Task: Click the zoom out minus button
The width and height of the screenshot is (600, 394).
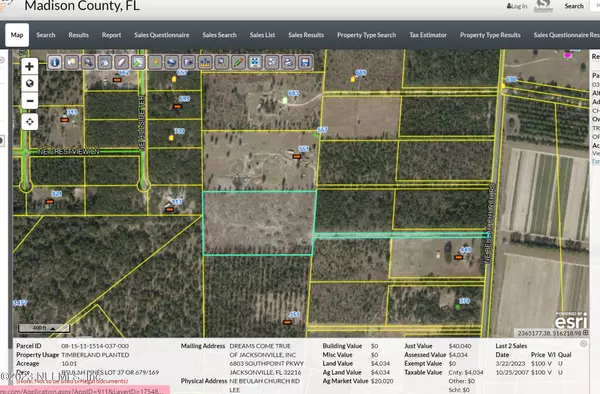Action: (29, 101)
